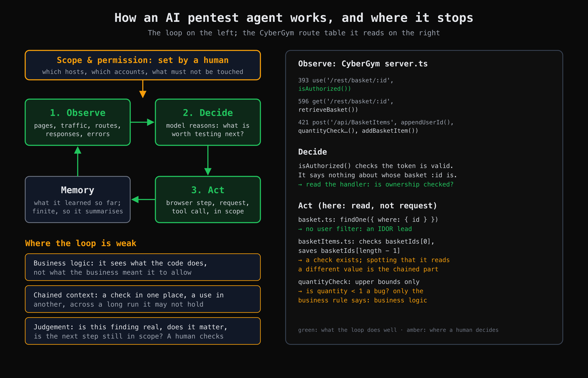The width and height of the screenshot is (588, 378).
Task: Click the green 'isAuthorized())' code text
Action: (325, 89)
